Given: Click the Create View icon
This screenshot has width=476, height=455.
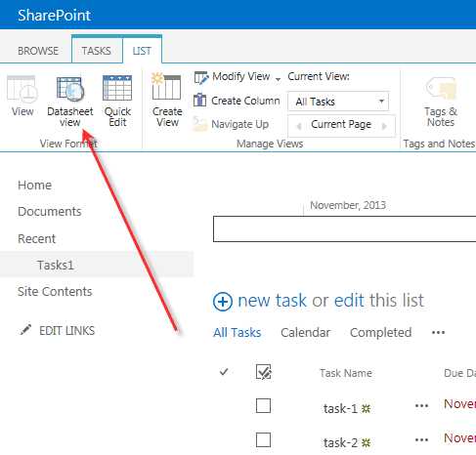Looking at the screenshot, I should [166, 87].
